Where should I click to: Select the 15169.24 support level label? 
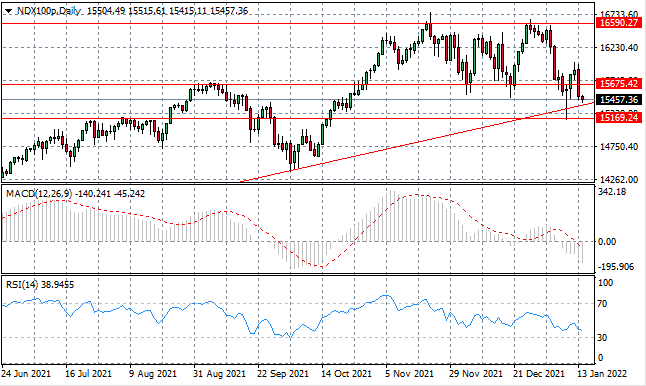pyautogui.click(x=618, y=118)
